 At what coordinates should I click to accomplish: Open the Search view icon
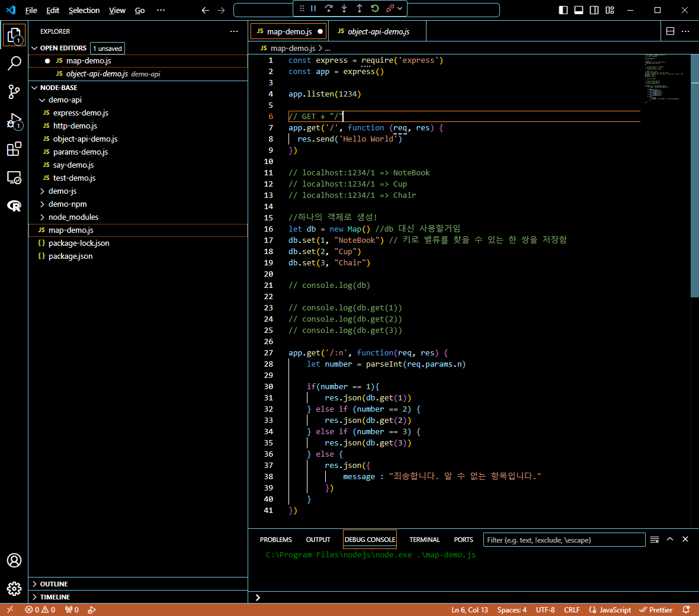point(14,63)
